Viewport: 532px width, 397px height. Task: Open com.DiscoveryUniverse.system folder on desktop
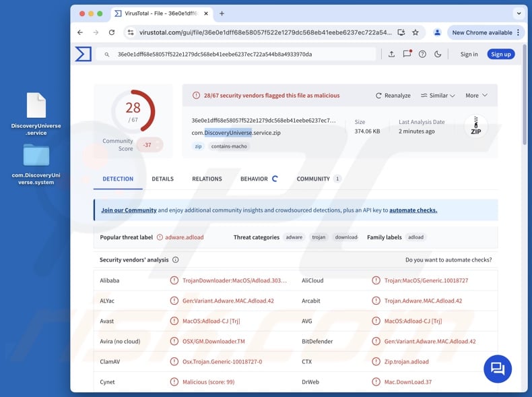point(36,164)
